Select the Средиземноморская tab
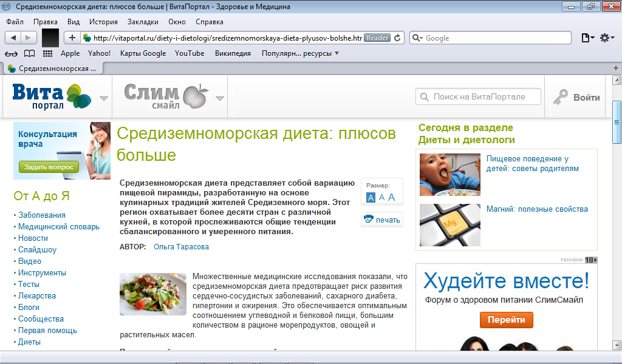Viewport: 622px width, 364px height. pyautogui.click(x=53, y=69)
